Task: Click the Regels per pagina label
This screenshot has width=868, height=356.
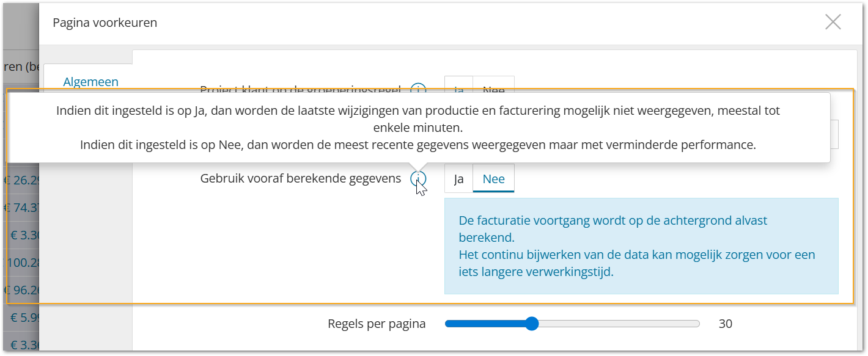Action: pos(377,324)
